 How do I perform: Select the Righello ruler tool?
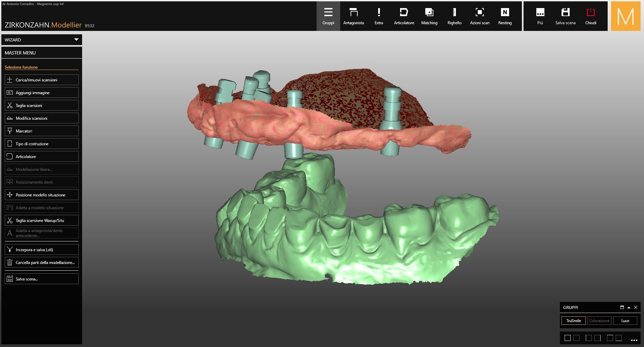click(454, 16)
